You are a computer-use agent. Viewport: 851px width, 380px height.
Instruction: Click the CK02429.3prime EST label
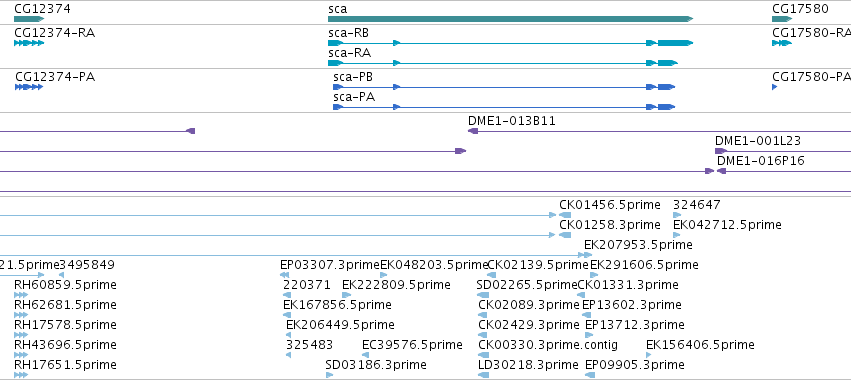(x=529, y=325)
